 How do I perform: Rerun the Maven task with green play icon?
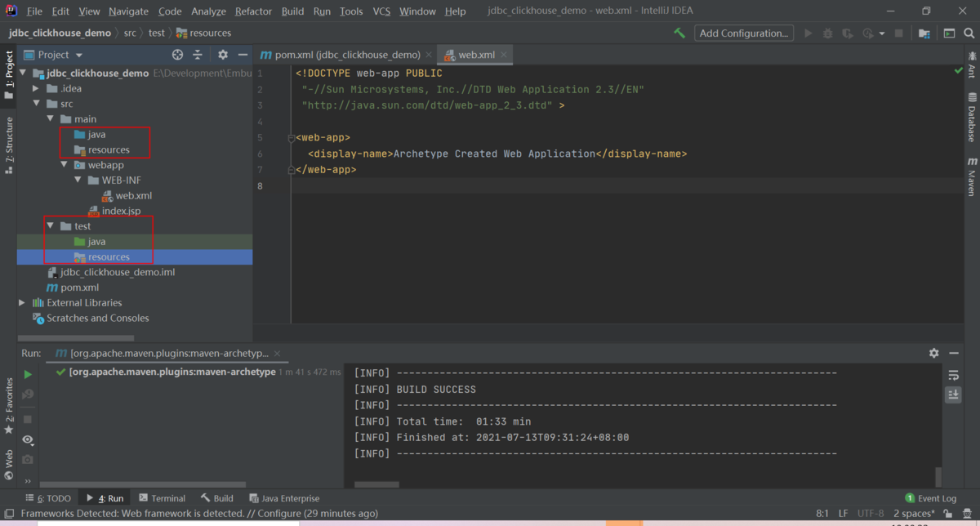(28, 374)
